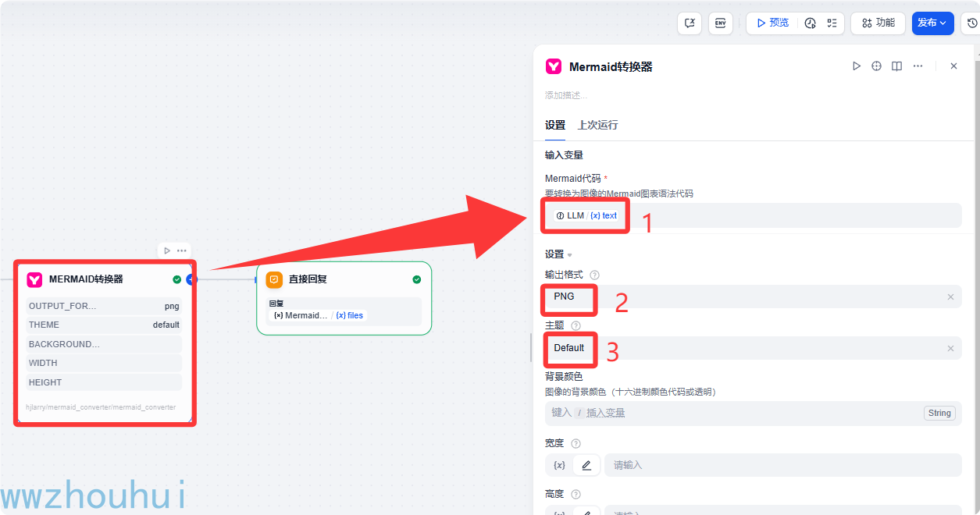980x515 pixels.
Task: Click the 插入变量 link under 背景颜色
Action: point(605,413)
